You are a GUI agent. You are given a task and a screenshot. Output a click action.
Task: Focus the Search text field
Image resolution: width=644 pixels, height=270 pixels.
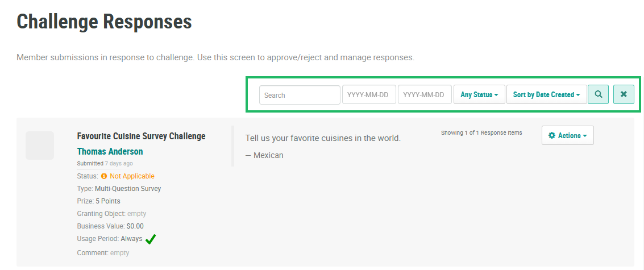tap(300, 95)
